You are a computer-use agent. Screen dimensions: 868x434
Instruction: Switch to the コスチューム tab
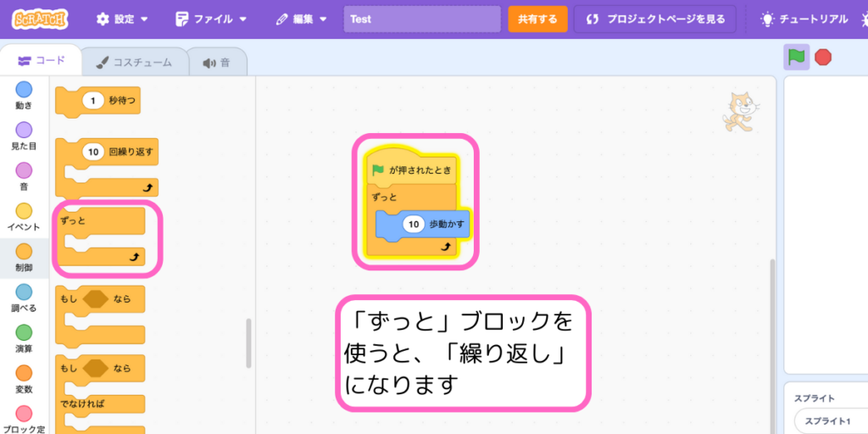point(134,63)
